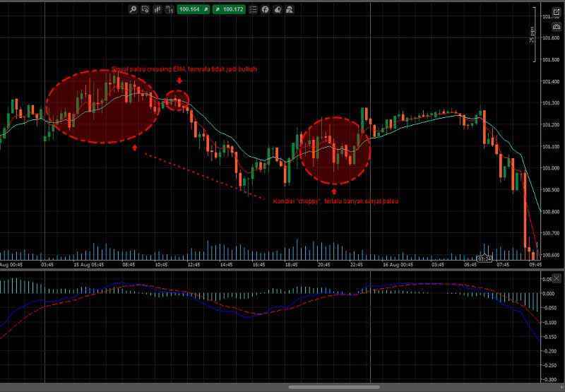Viewport: 565px width, 392px height.
Task: Click the zoom magnifier icon in chart toolbar
Action: [x=133, y=9]
